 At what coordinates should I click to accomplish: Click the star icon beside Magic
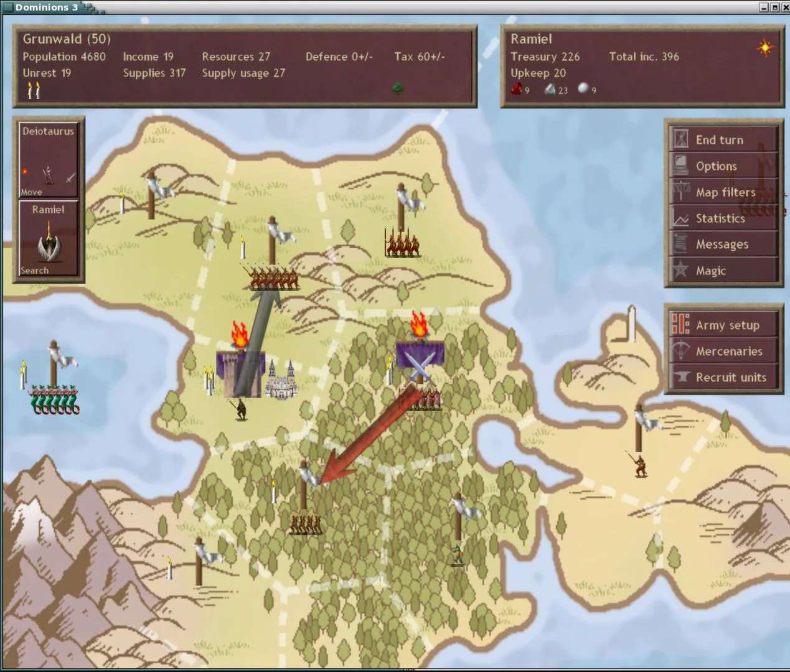tap(680, 269)
